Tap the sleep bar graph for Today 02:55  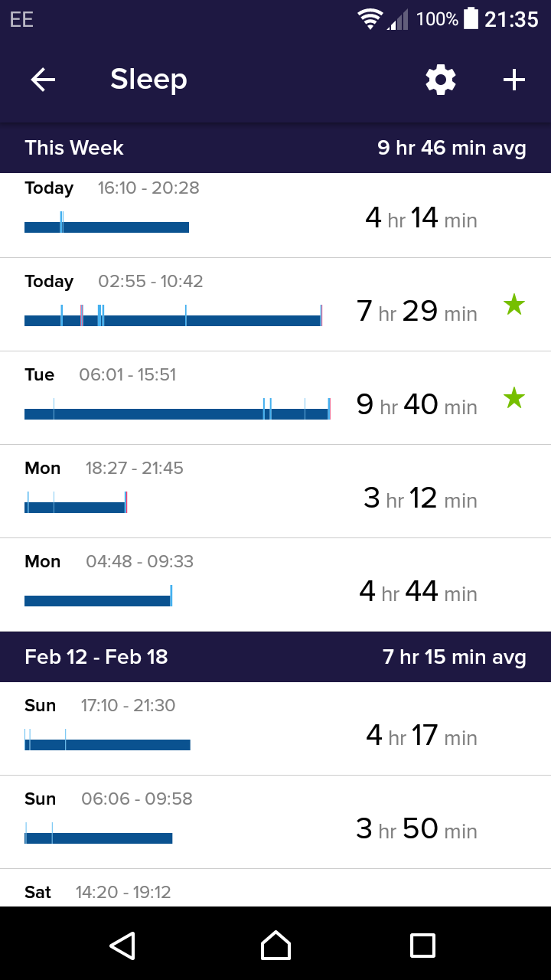point(173,319)
